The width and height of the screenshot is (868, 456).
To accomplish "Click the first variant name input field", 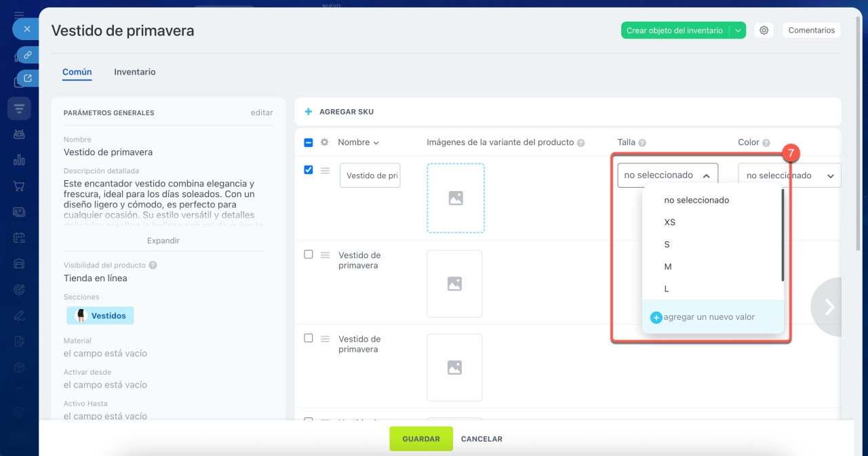I will coord(370,175).
